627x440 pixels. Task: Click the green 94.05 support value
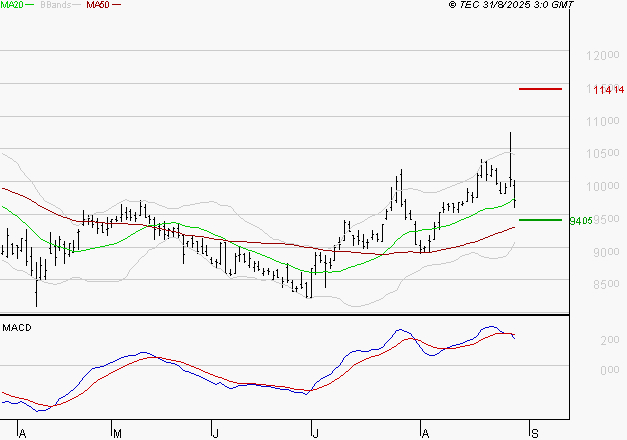581,221
